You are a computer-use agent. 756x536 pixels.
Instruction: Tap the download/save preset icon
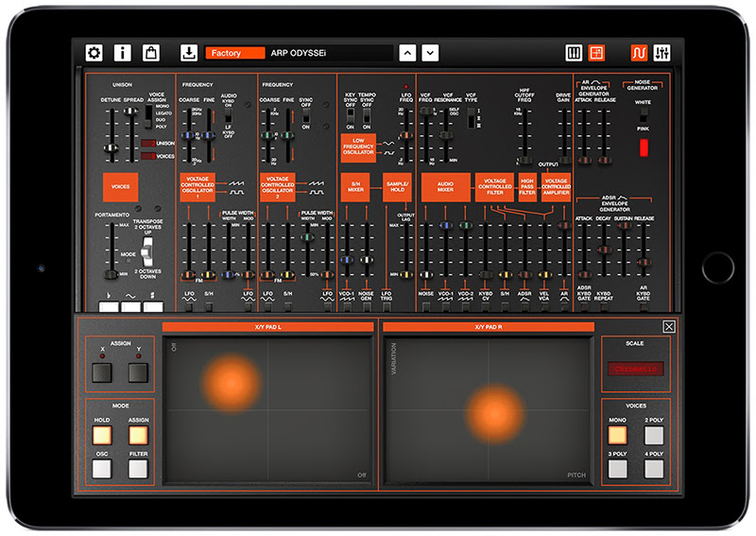[x=189, y=53]
